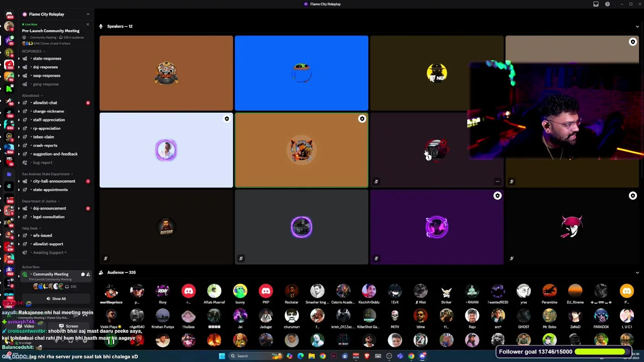Image resolution: width=644 pixels, height=362 pixels.
Task: Open tebex-claim channel
Action: pos(55,137)
